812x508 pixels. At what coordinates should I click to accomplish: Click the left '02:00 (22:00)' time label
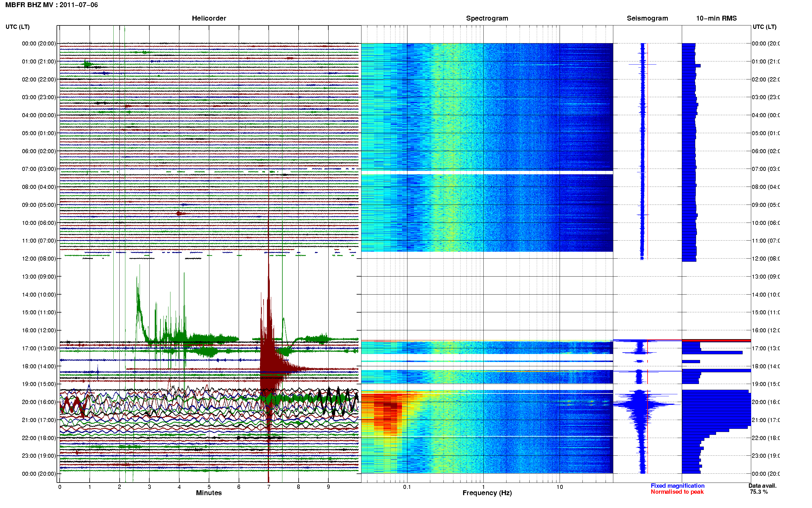point(39,79)
